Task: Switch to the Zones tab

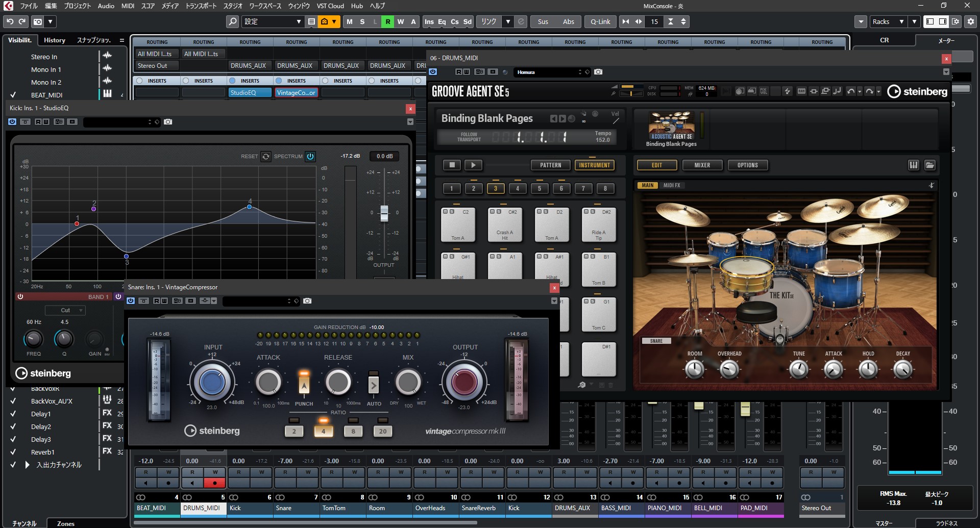Action: tap(66, 523)
